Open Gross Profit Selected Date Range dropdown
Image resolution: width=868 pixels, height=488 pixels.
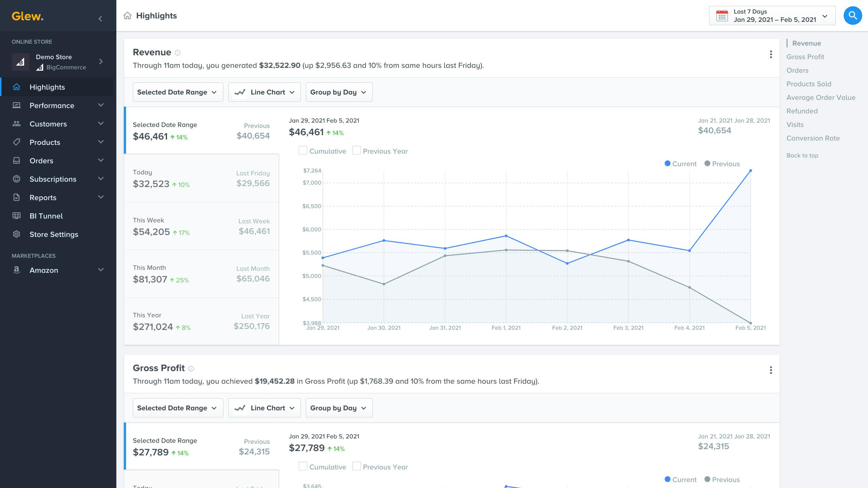click(x=178, y=408)
